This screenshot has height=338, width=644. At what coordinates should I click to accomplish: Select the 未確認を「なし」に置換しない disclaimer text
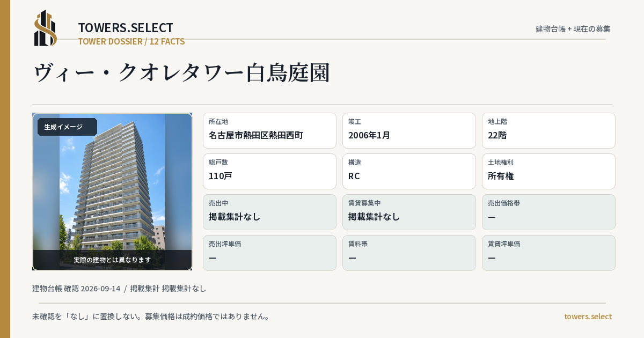[151, 316]
